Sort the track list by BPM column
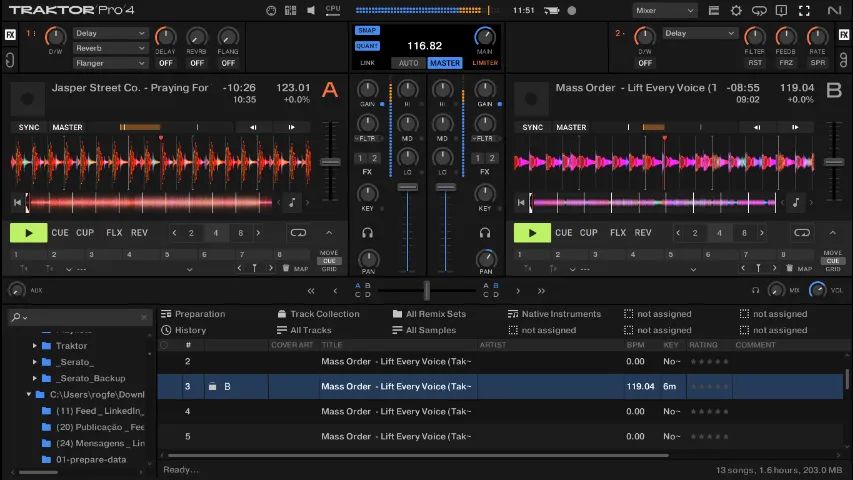Screen dimensions: 853x480 point(635,345)
